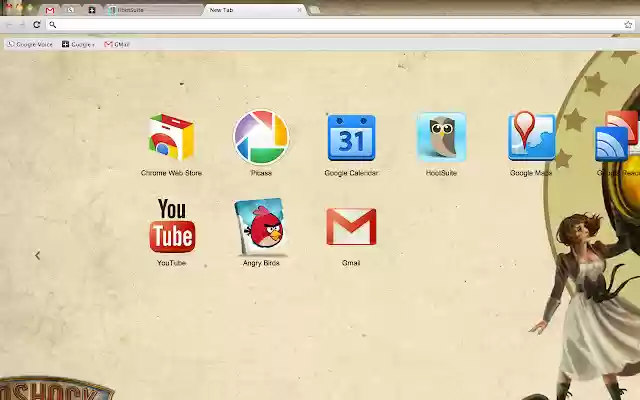Open the Chrome Web Store app
This screenshot has width=640, height=400.
(x=171, y=137)
